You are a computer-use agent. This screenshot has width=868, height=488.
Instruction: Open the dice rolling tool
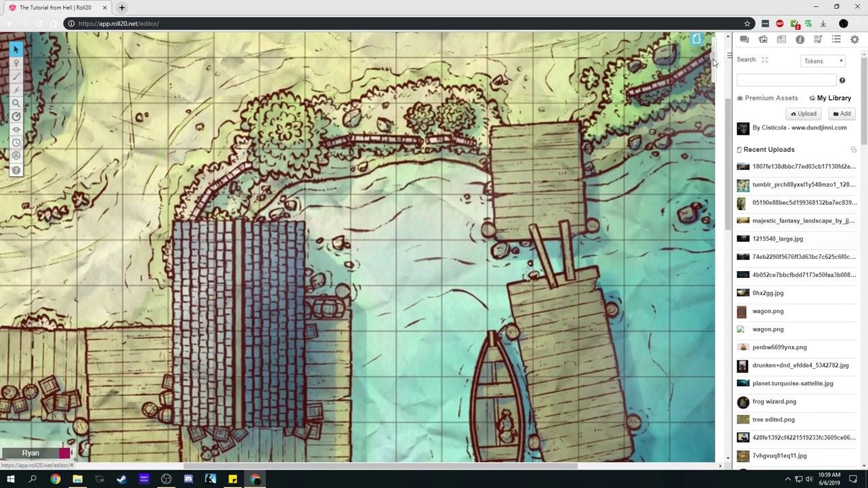point(16,156)
